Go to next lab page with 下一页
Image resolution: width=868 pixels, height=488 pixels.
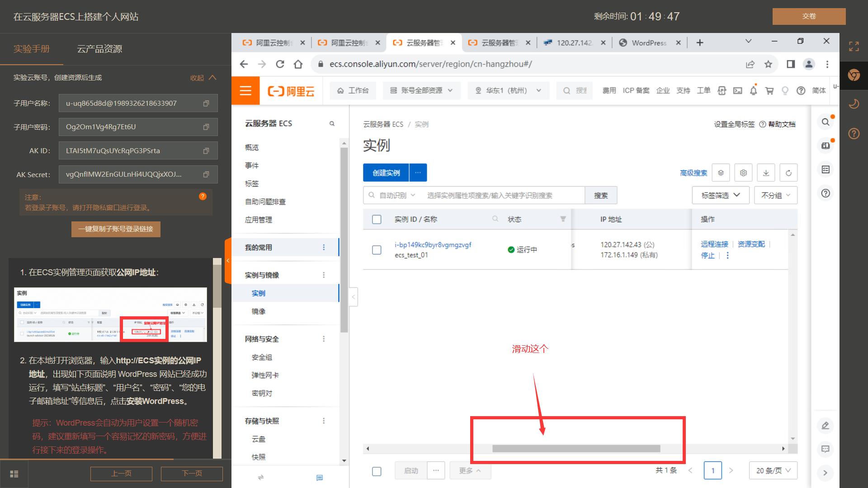pos(192,474)
